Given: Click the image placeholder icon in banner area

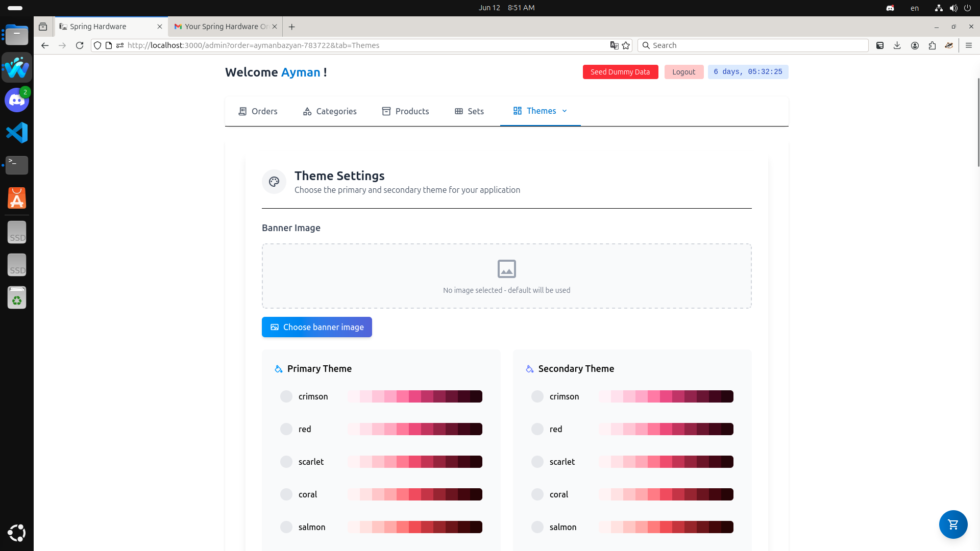Looking at the screenshot, I should [x=507, y=269].
